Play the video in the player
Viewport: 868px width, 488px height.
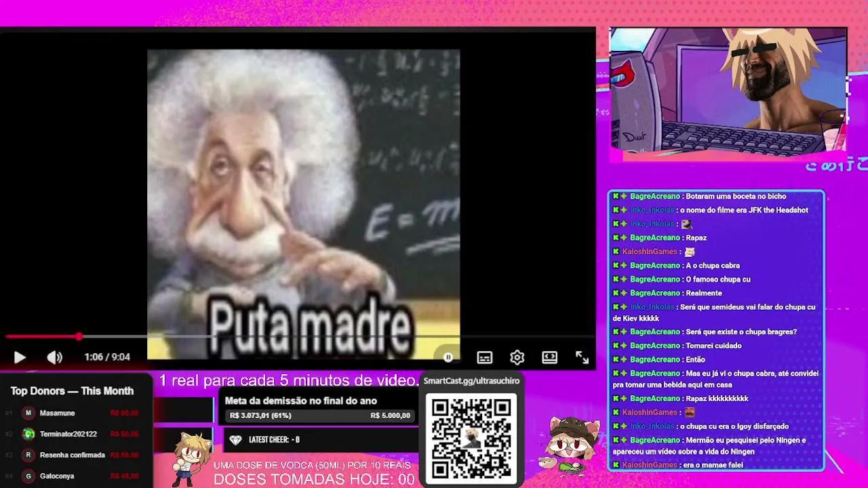[20, 357]
